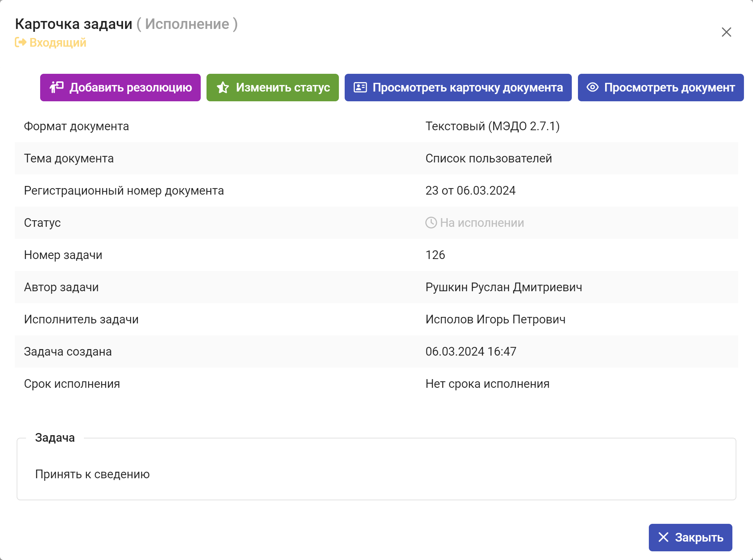Image resolution: width=753 pixels, height=560 pixels.
Task: Click the Добавить резолюцию button
Action: [120, 88]
